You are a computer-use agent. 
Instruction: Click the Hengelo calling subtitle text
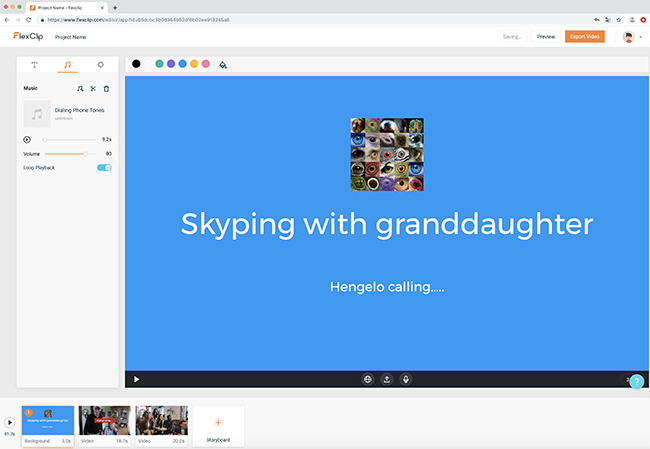(387, 287)
